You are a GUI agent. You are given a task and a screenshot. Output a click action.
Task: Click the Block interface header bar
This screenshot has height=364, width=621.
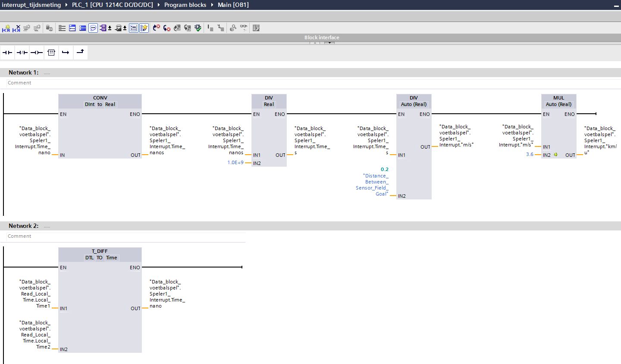tap(310, 37)
